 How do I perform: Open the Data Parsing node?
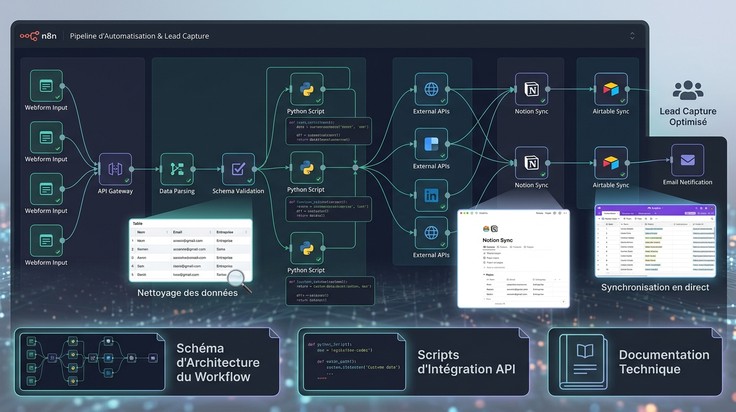(177, 169)
